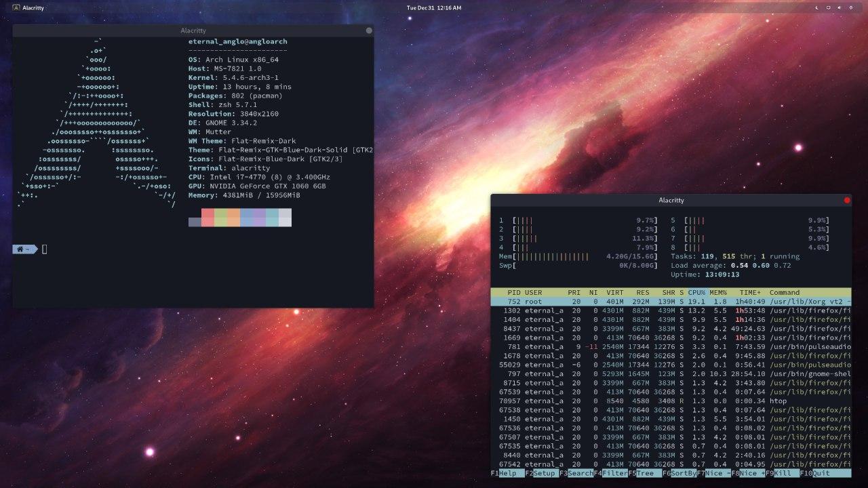Screen dimensions: 868x488
Task: Sort htop by the MEM% column header
Action: click(x=718, y=292)
